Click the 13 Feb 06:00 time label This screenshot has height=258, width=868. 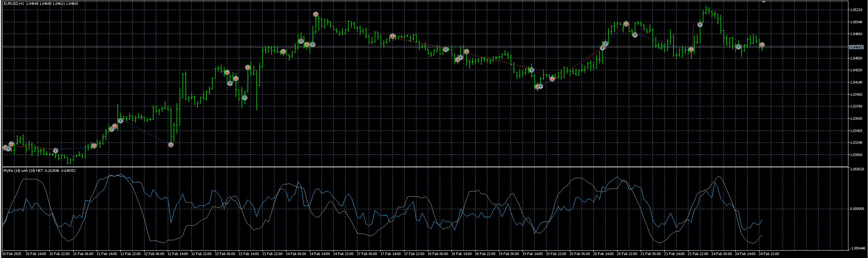(225, 254)
